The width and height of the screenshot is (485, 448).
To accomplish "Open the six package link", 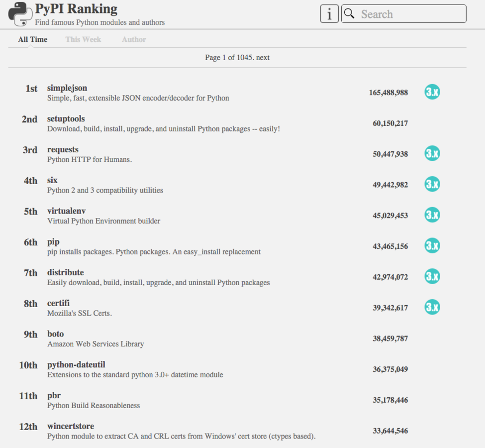I will (52, 180).
